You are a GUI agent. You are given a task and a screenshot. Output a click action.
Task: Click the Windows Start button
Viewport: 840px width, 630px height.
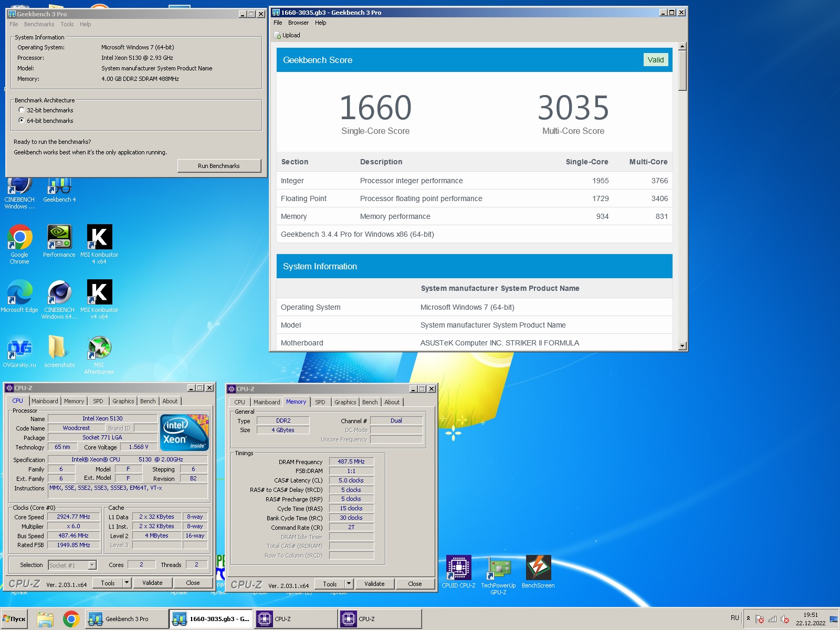(x=14, y=619)
